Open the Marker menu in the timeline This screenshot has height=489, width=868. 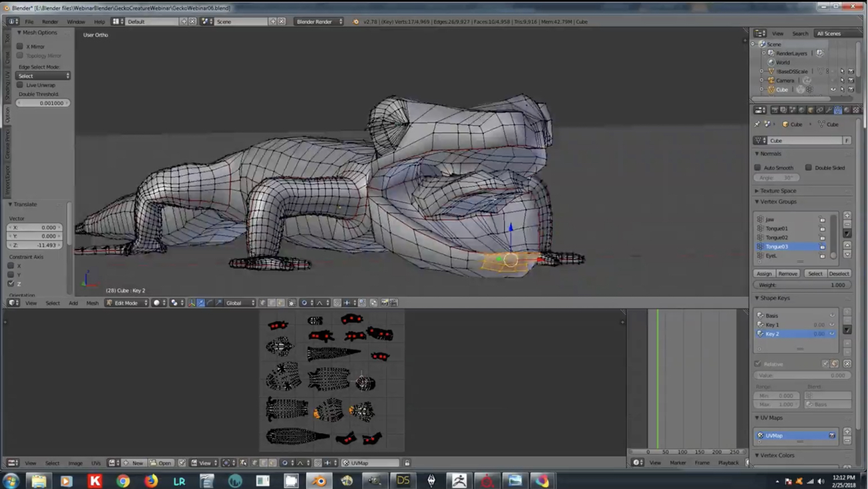[x=678, y=462]
